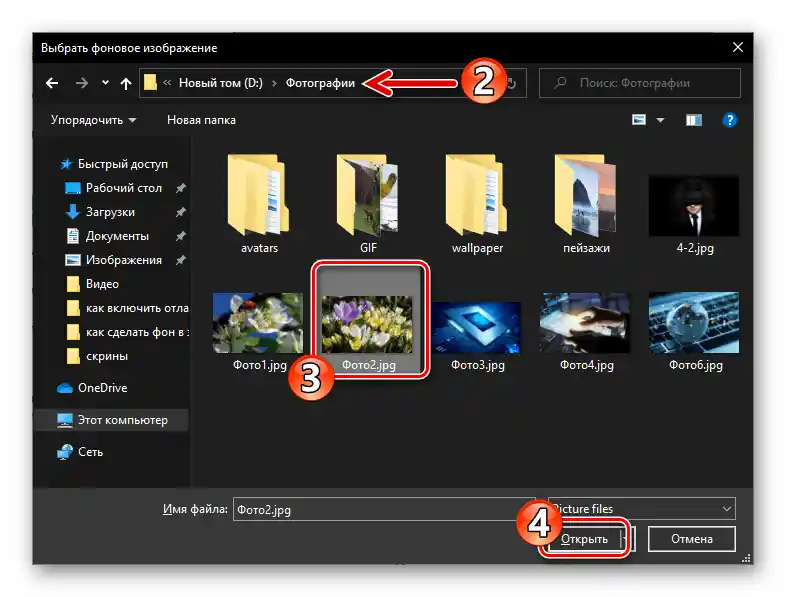The image size is (786, 597).
Task: Open the 'Упорядочить' menu
Action: click(93, 120)
